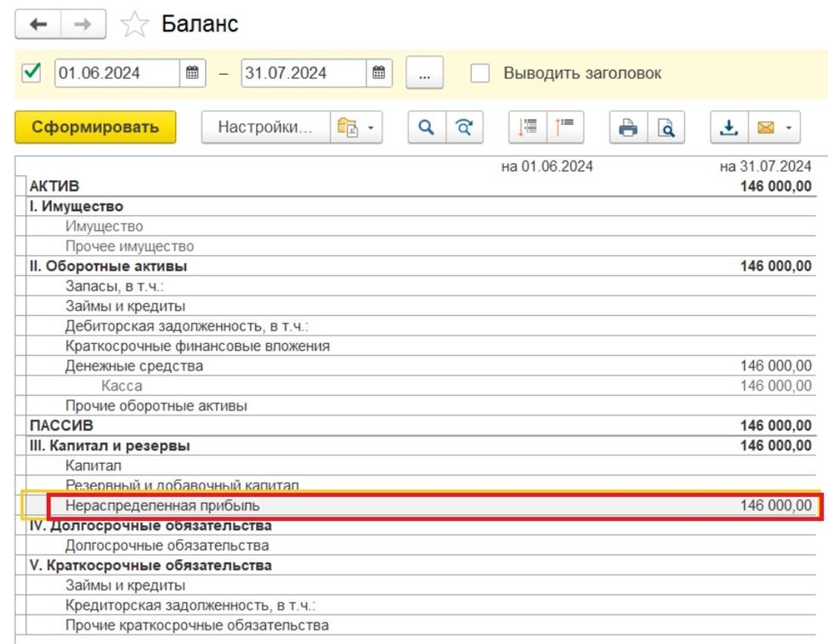
Task: Go back with the left arrow button
Action: pyautogui.click(x=38, y=25)
